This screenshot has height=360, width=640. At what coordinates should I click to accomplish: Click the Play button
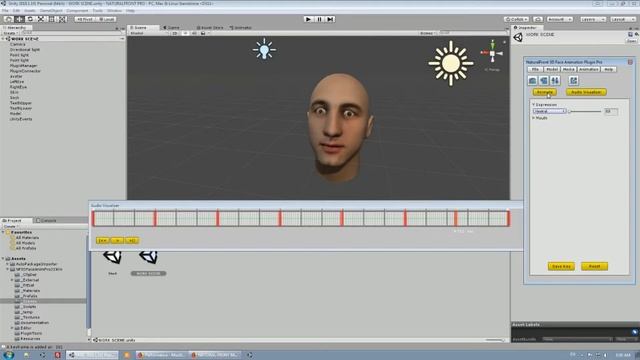tap(309, 19)
